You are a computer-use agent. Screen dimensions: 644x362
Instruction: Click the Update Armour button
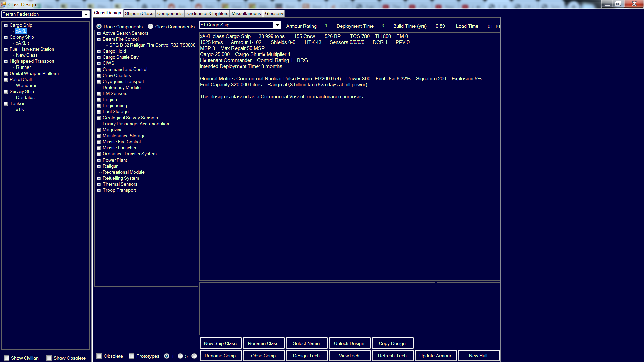[435, 356]
